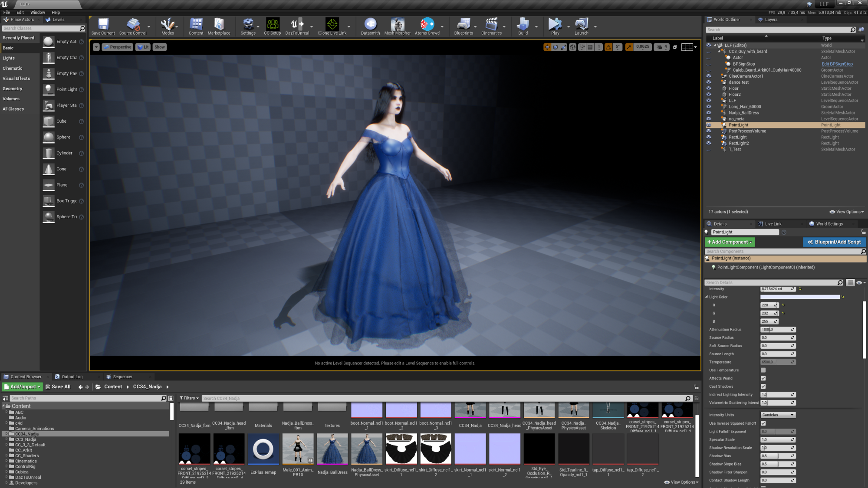Uncheck the Affects World checkbox
Screen dimensions: 868x488
763,378
